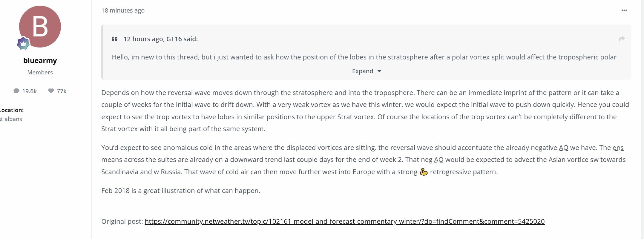This screenshot has height=239, width=644.
Task: Click the quote share arrow icon
Action: click(622, 39)
